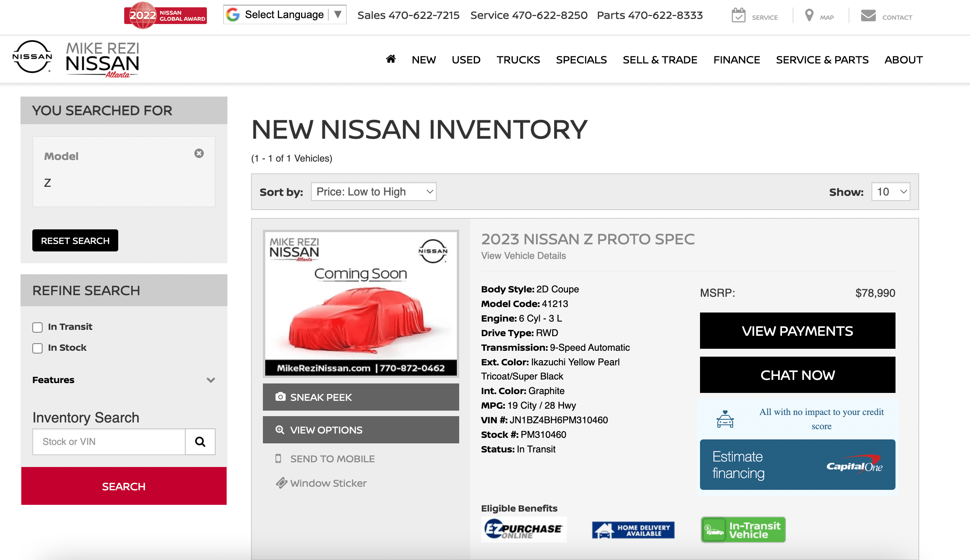Image resolution: width=970 pixels, height=560 pixels.
Task: Click the EZ Purchase Online badge
Action: coord(524,529)
